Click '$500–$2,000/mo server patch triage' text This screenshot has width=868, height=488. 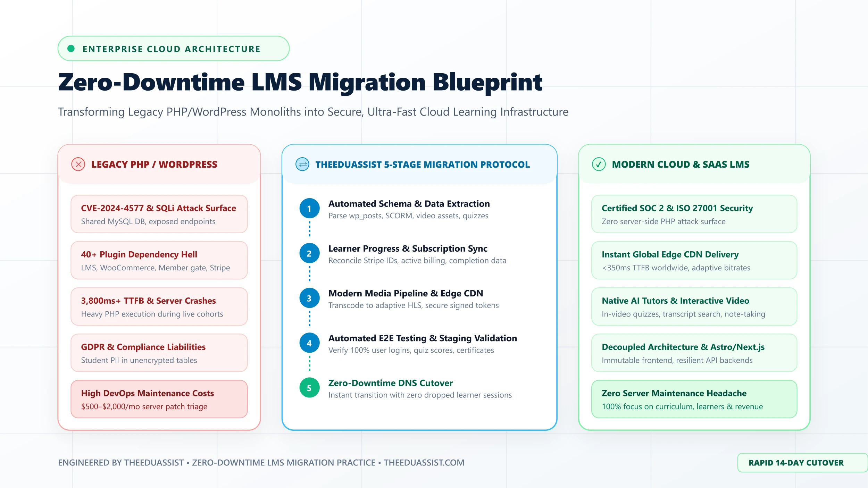coord(144,406)
